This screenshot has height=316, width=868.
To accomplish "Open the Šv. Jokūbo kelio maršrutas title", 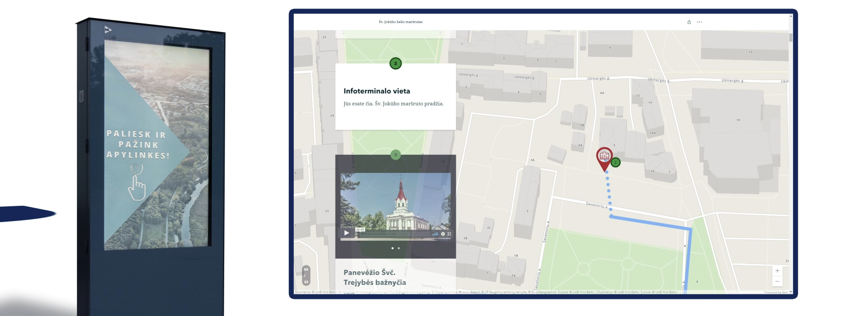I will pyautogui.click(x=401, y=22).
